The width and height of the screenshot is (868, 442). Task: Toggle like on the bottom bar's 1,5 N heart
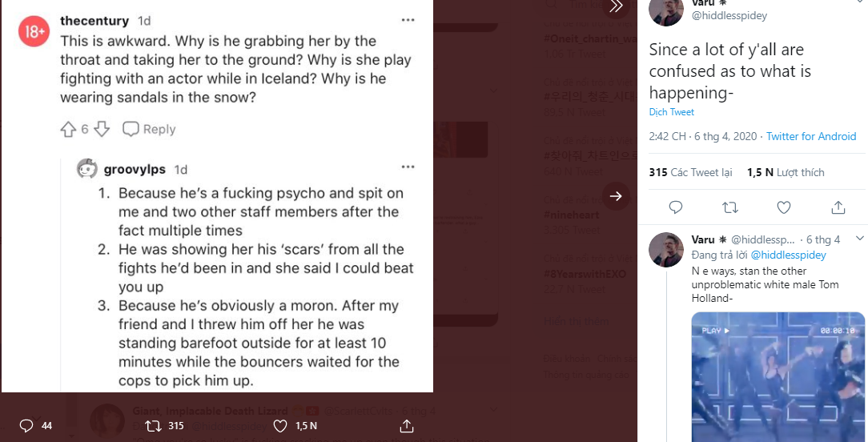coord(281,425)
